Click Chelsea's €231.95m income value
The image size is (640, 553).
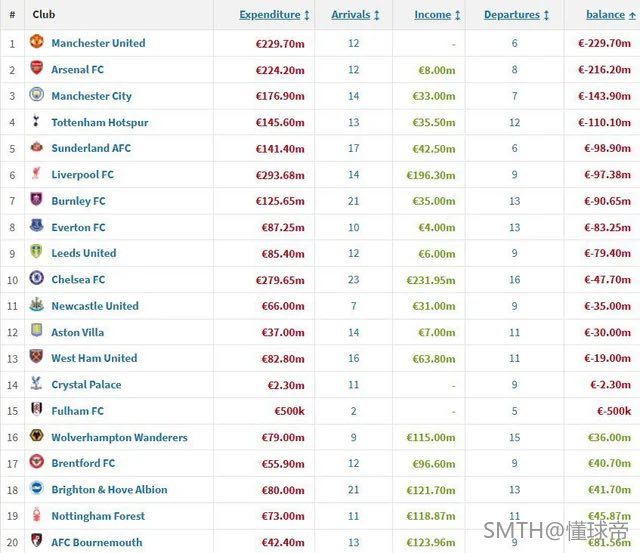tap(431, 280)
